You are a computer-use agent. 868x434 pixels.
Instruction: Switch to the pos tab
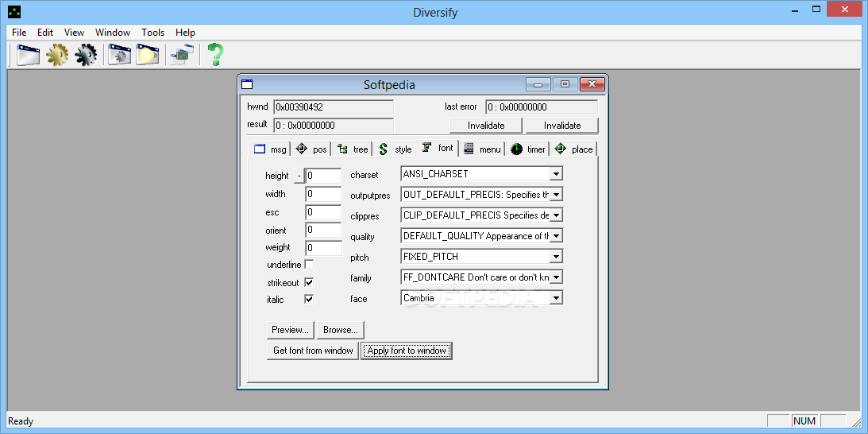click(x=311, y=149)
